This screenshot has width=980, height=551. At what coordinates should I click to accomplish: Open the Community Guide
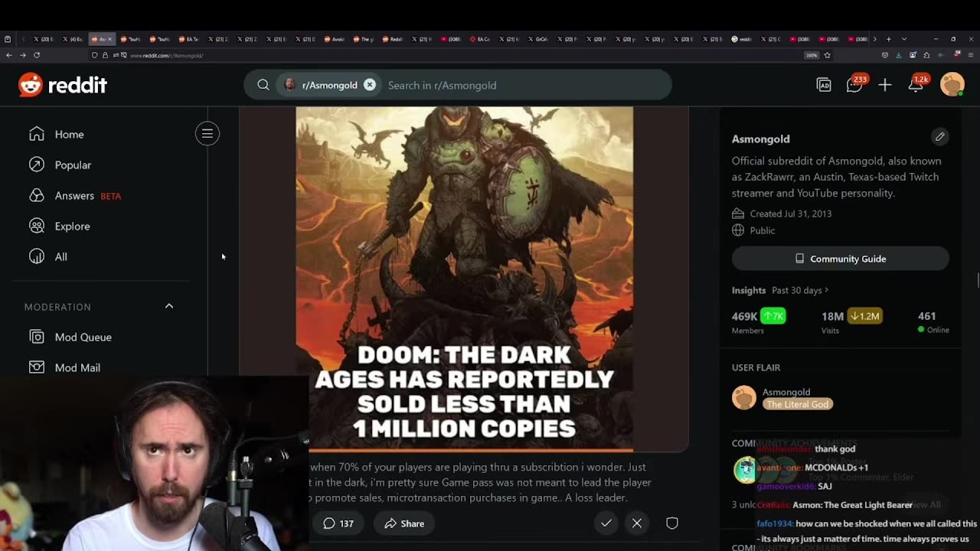840,259
